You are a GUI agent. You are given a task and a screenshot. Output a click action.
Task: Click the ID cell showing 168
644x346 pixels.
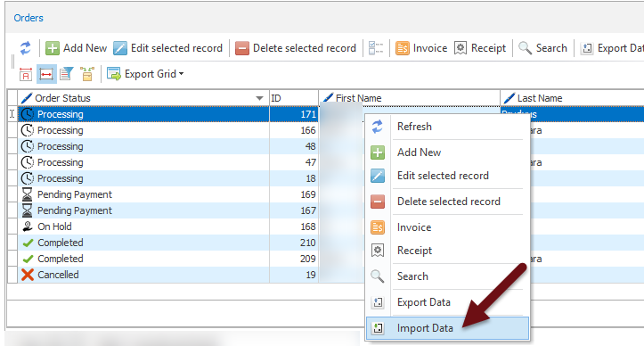[x=294, y=227]
